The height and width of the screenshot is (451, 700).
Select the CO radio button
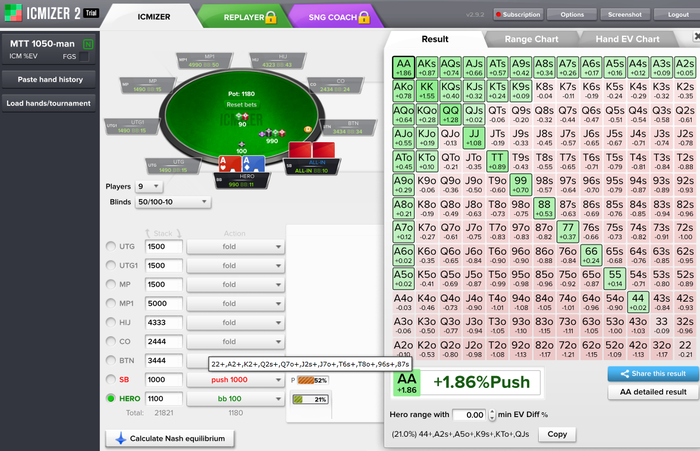tap(111, 341)
